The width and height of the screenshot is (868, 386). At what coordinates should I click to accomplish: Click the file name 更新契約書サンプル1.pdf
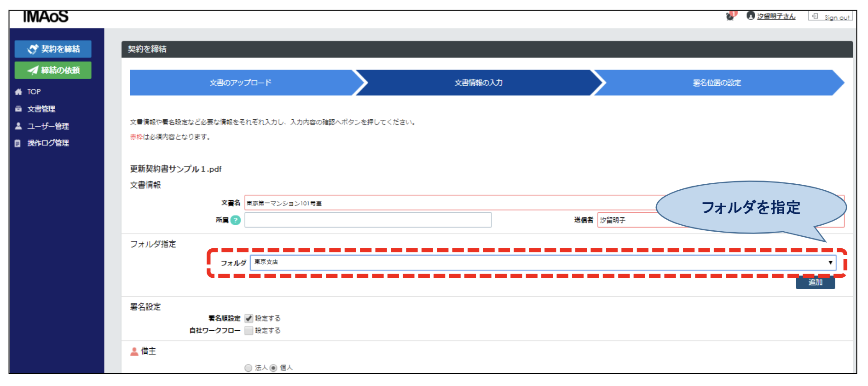(176, 169)
